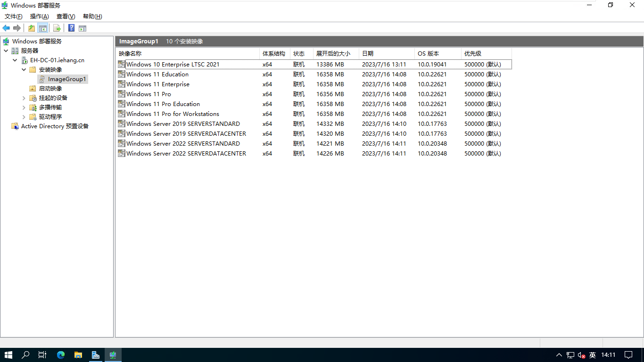Select the 启动映像 tree item

pyautogui.click(x=50, y=89)
